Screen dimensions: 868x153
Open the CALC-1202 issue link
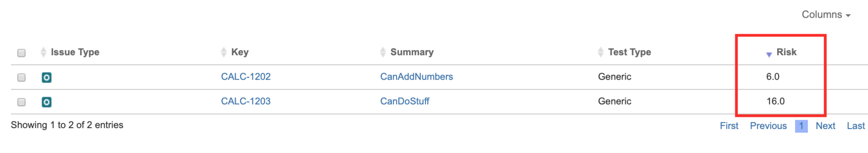pyautogui.click(x=246, y=77)
